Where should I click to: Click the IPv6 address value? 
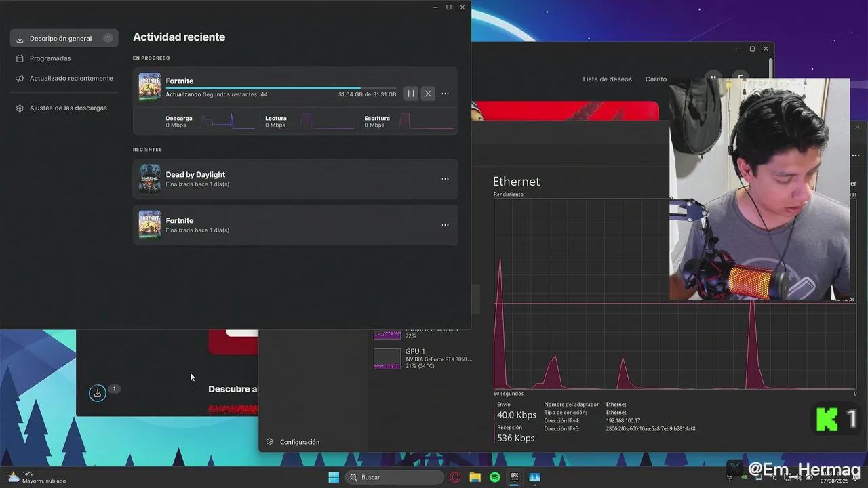click(650, 429)
